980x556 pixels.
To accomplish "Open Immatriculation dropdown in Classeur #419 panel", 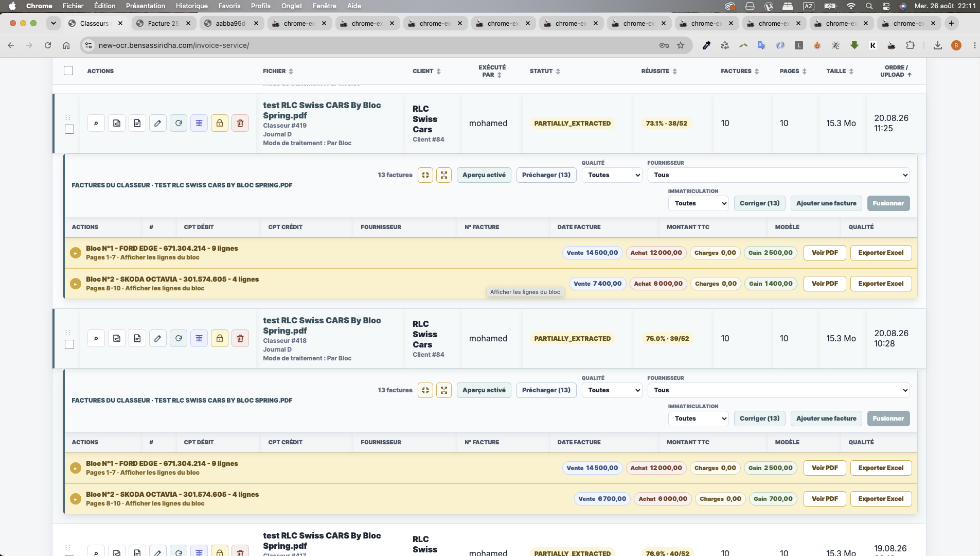I will 699,203.
